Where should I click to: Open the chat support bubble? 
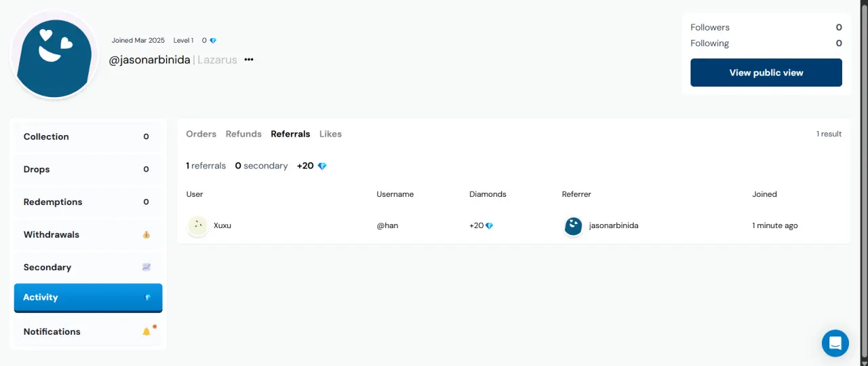pyautogui.click(x=835, y=343)
